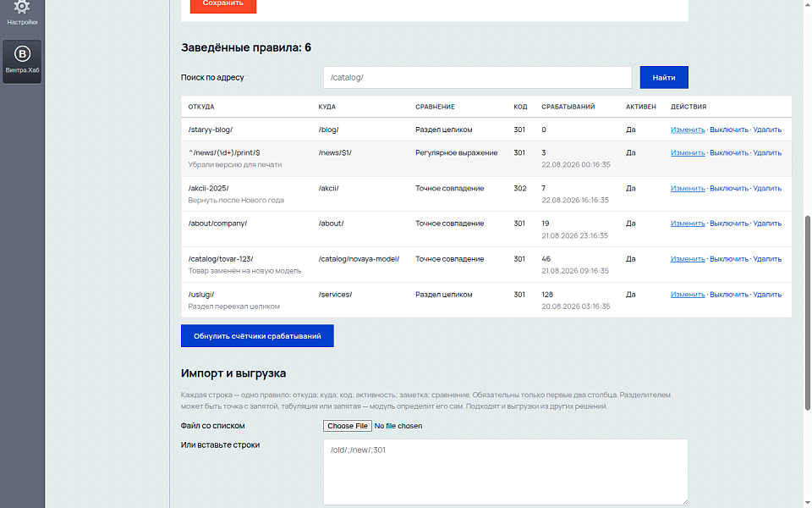Click the page vertical scrollbar thumb
Image resolution: width=812 pixels, height=508 pixels.
coord(807,313)
